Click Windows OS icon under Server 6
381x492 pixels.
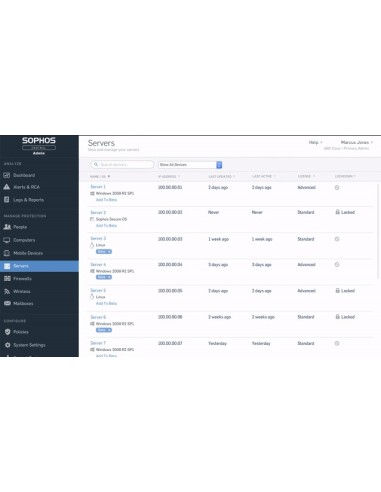click(92, 324)
